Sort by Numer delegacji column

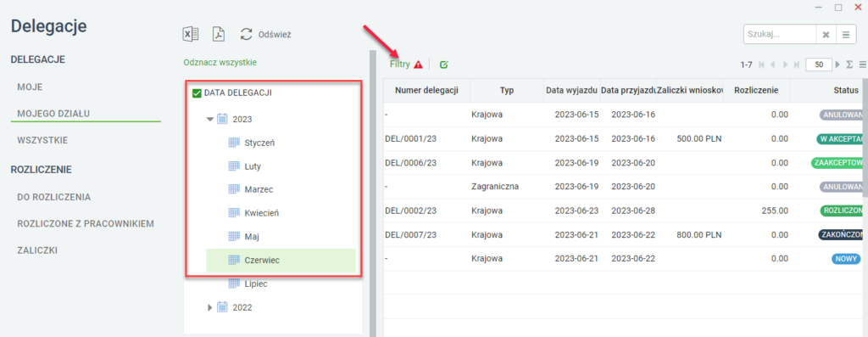coord(426,90)
